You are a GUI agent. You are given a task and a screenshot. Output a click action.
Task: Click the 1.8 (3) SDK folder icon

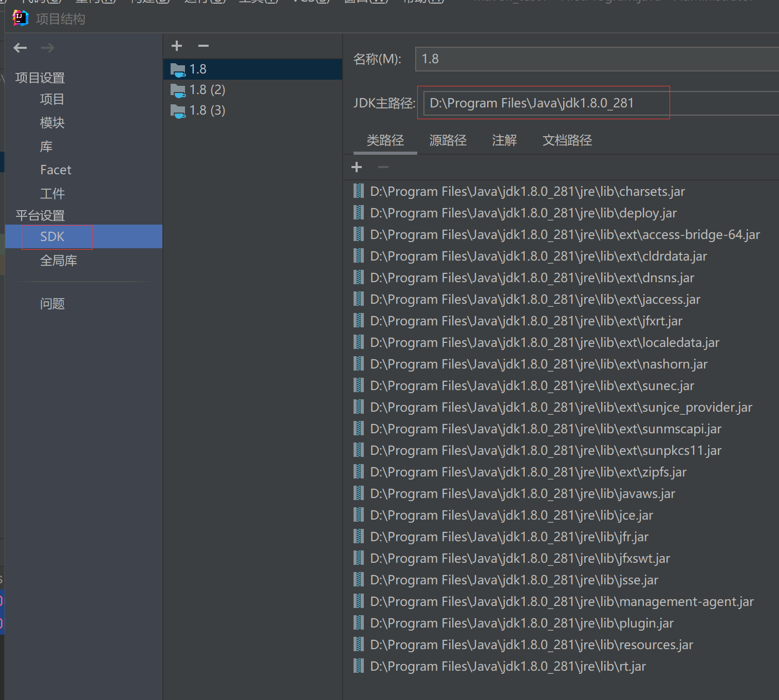(x=178, y=111)
